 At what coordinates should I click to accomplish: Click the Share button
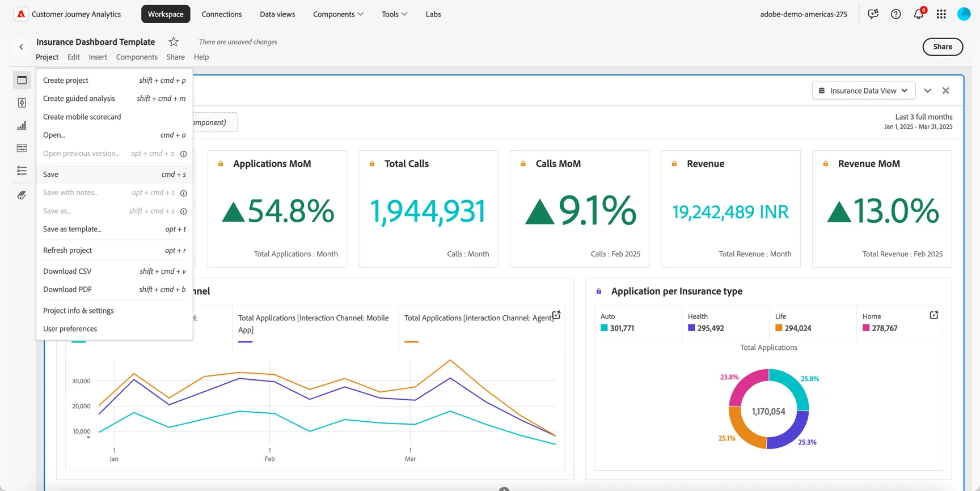coord(943,46)
